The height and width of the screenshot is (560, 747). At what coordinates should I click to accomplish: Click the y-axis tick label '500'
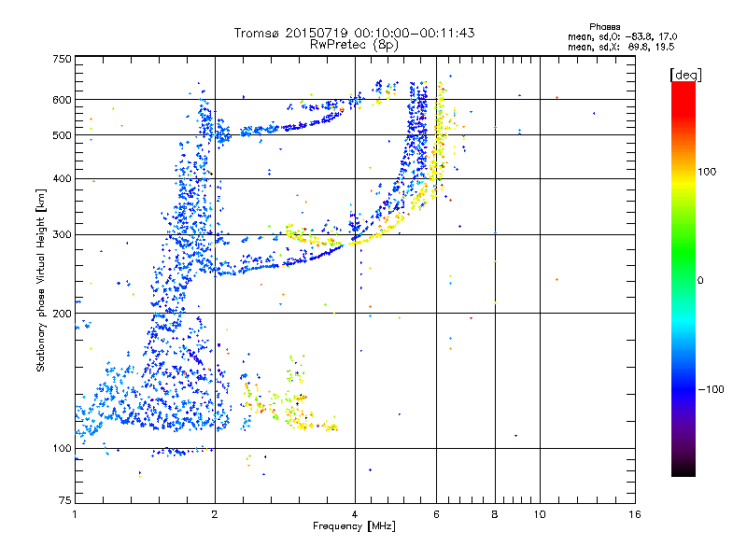pyautogui.click(x=62, y=135)
